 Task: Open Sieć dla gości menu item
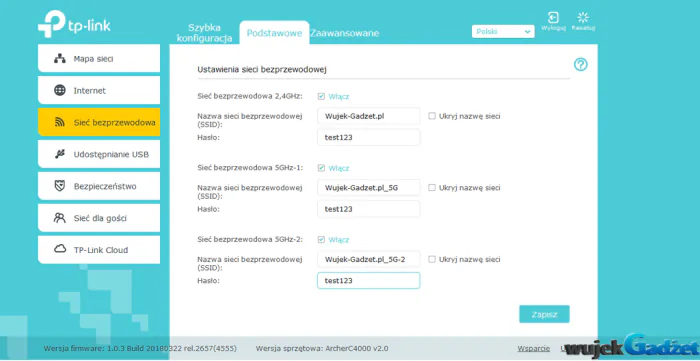tap(99, 218)
